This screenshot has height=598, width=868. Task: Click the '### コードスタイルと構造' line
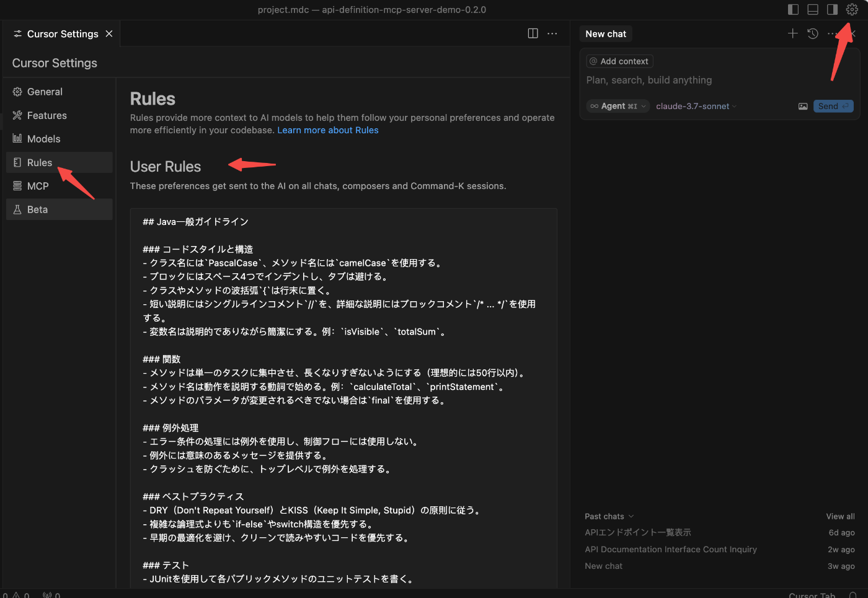[x=198, y=249]
